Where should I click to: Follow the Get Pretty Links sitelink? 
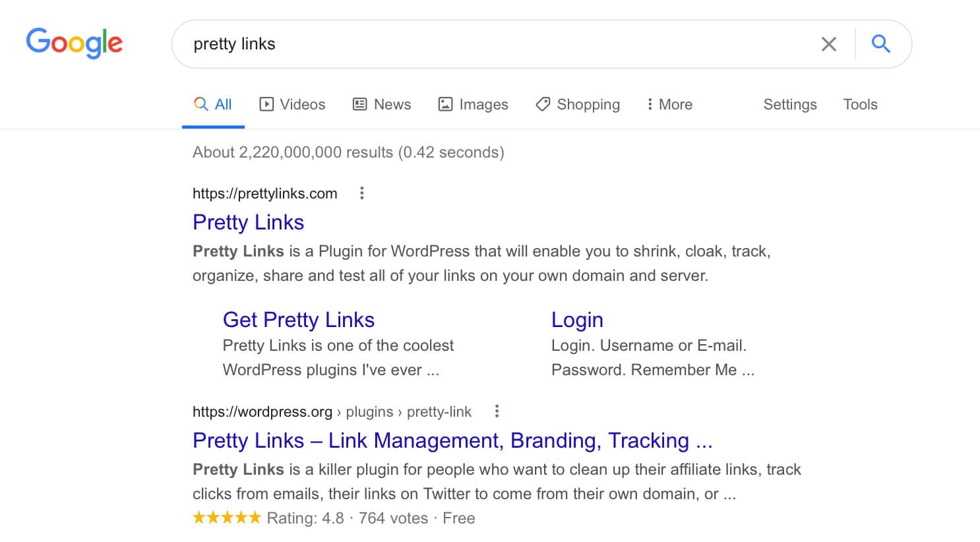pyautogui.click(x=299, y=320)
